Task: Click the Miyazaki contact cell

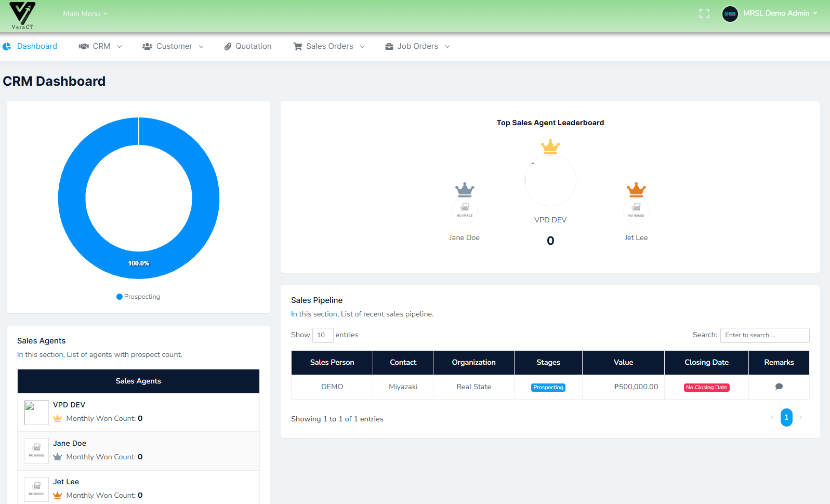Action: [403, 387]
